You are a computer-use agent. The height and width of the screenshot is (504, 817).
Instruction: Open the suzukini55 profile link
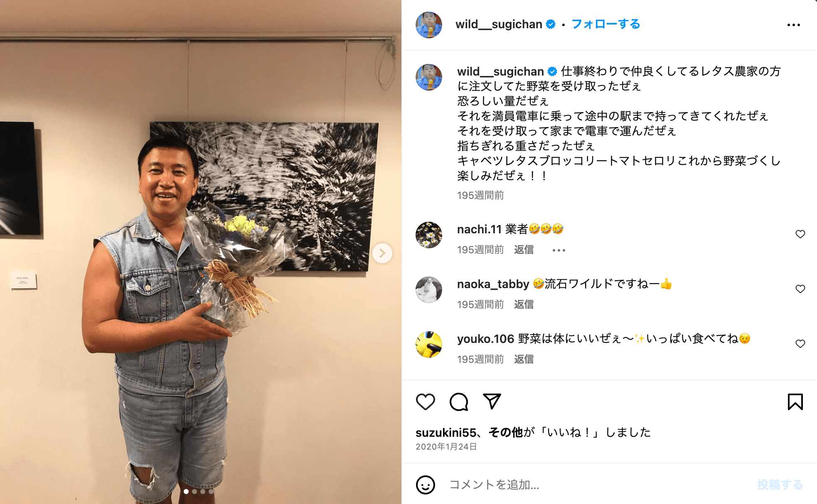(446, 433)
